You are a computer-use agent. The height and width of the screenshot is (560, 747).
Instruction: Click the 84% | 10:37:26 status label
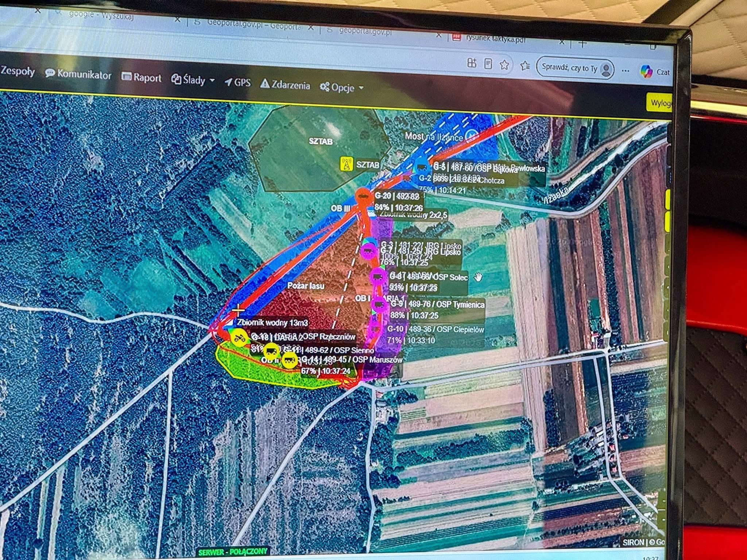(x=399, y=207)
